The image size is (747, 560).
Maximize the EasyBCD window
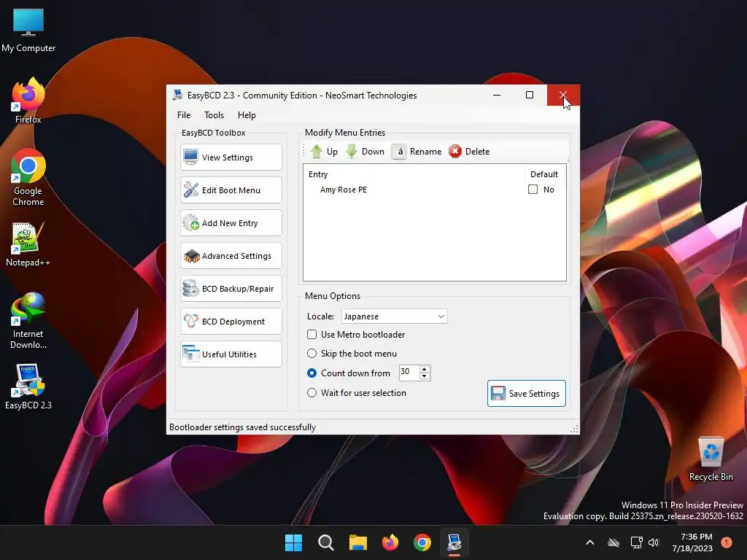pos(530,95)
